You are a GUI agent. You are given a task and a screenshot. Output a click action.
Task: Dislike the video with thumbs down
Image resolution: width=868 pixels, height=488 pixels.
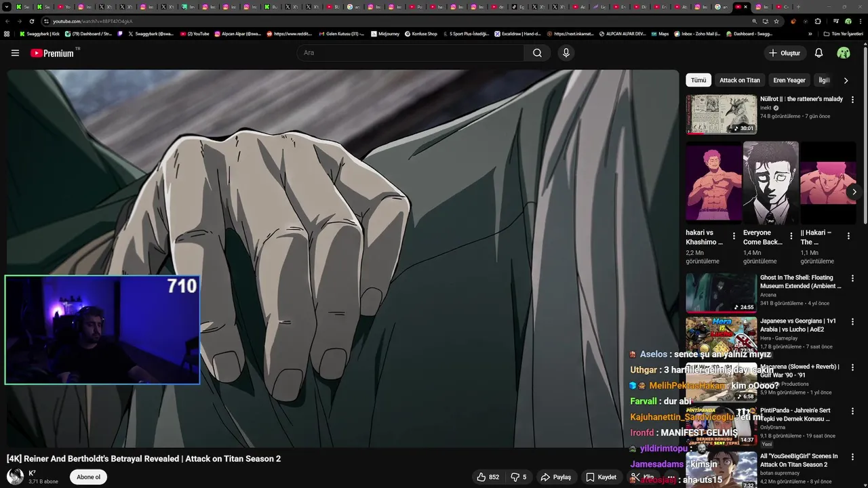pyautogui.click(x=519, y=477)
